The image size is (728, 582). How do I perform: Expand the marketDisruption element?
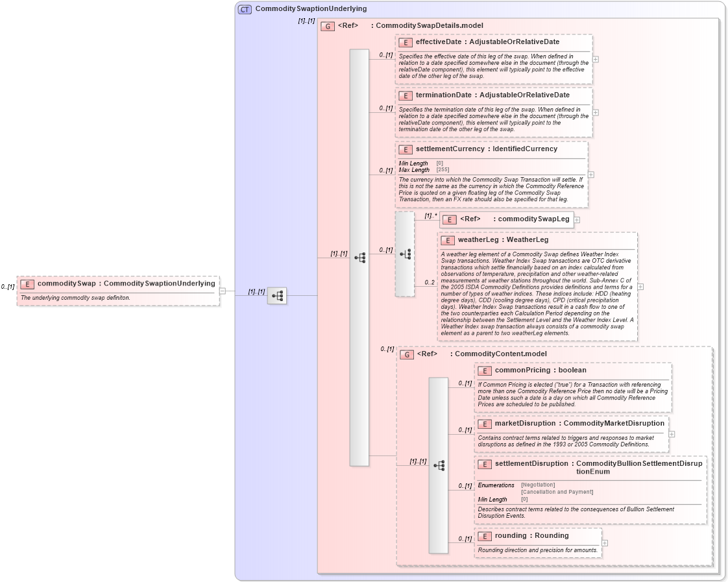coord(672,435)
